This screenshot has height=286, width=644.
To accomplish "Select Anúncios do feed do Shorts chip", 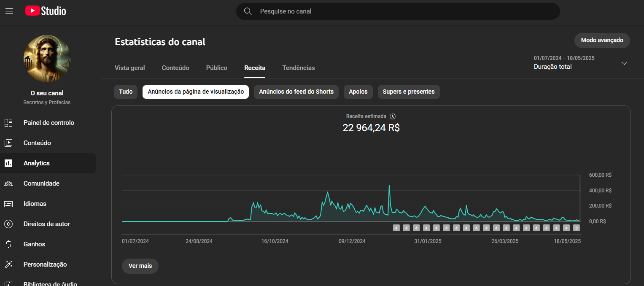I will [296, 92].
